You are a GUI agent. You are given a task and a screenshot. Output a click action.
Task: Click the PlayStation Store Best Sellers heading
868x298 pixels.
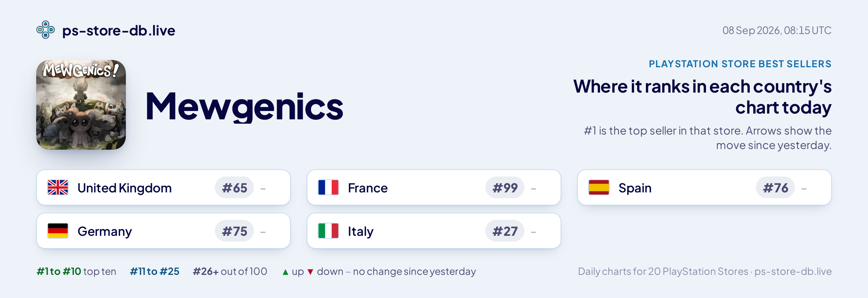(740, 64)
